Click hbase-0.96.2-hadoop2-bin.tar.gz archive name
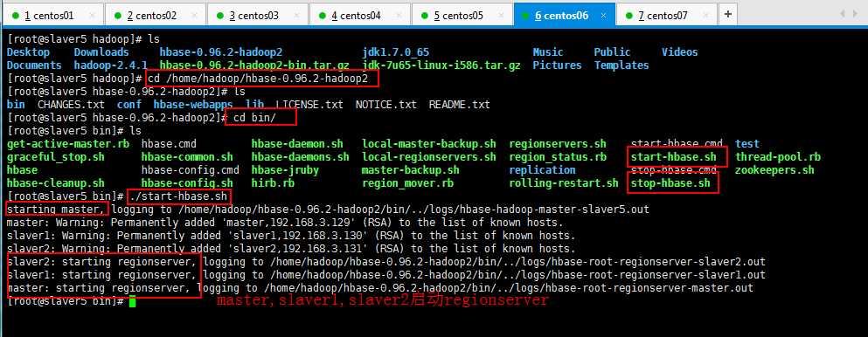The height and width of the screenshot is (337, 868). tap(254, 65)
